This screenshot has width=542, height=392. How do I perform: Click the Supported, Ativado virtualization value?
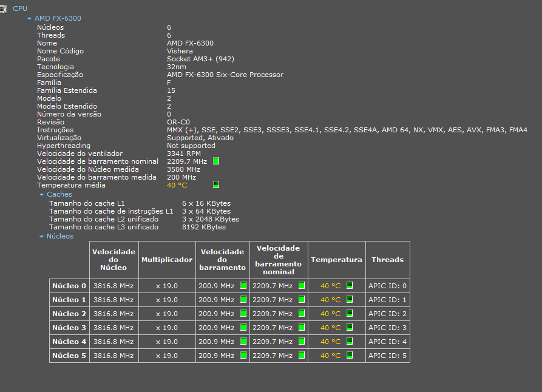point(200,138)
